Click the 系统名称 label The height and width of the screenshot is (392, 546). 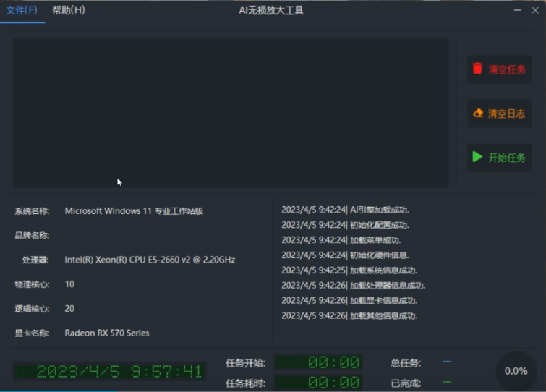[x=32, y=211]
